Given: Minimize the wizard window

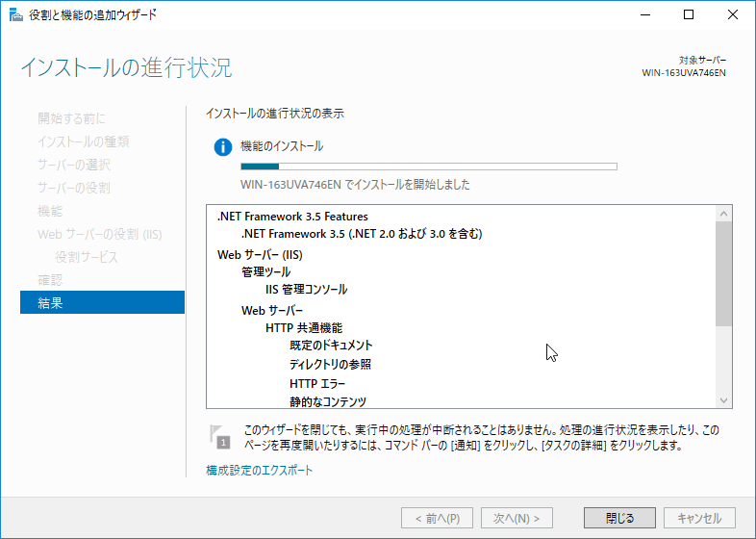Looking at the screenshot, I should coord(644,14).
